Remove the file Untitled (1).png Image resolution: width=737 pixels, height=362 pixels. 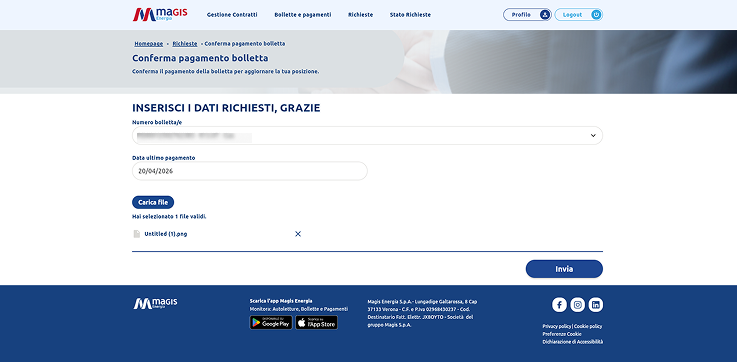point(298,234)
